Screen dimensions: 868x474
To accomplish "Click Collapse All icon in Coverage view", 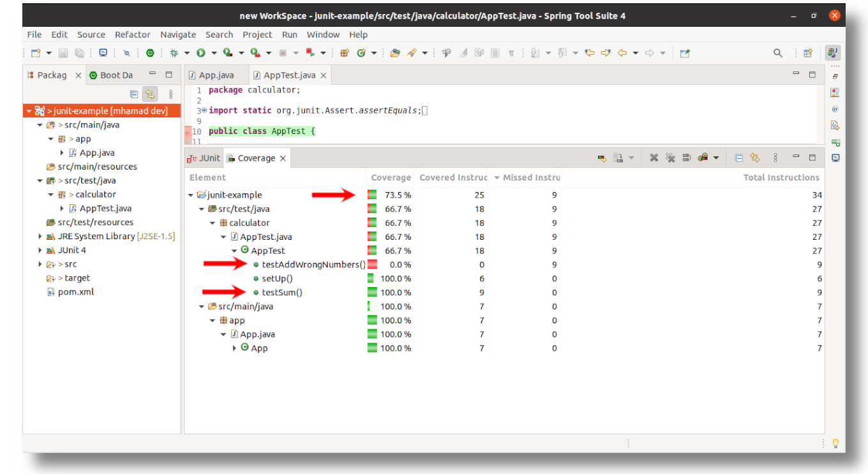I will tap(738, 158).
